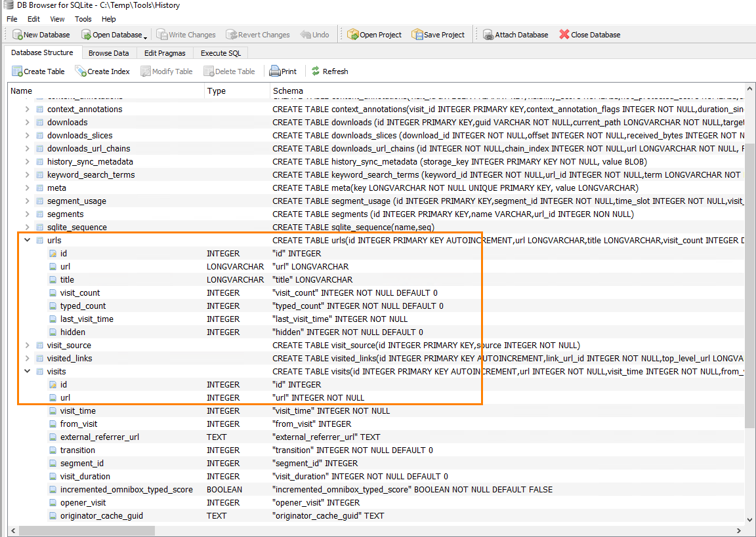Screen dimensions: 756x537
Task: Click the table icon beside urls
Action: coord(40,241)
